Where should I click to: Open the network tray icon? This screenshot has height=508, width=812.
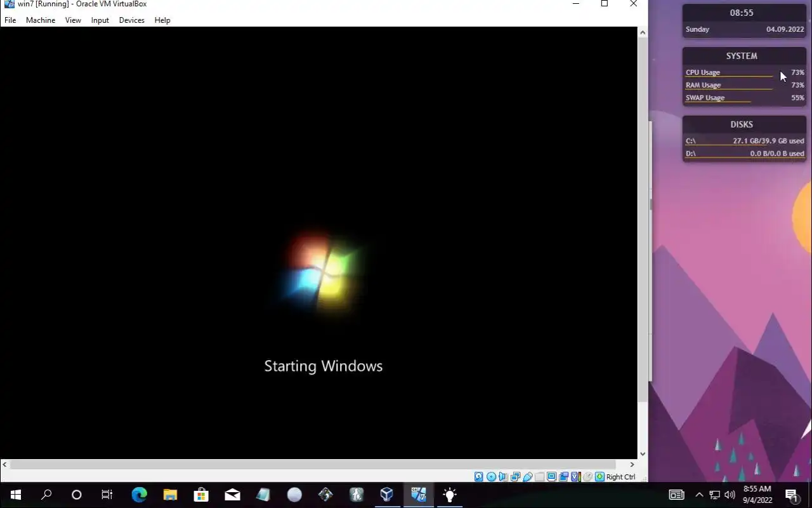(x=714, y=495)
